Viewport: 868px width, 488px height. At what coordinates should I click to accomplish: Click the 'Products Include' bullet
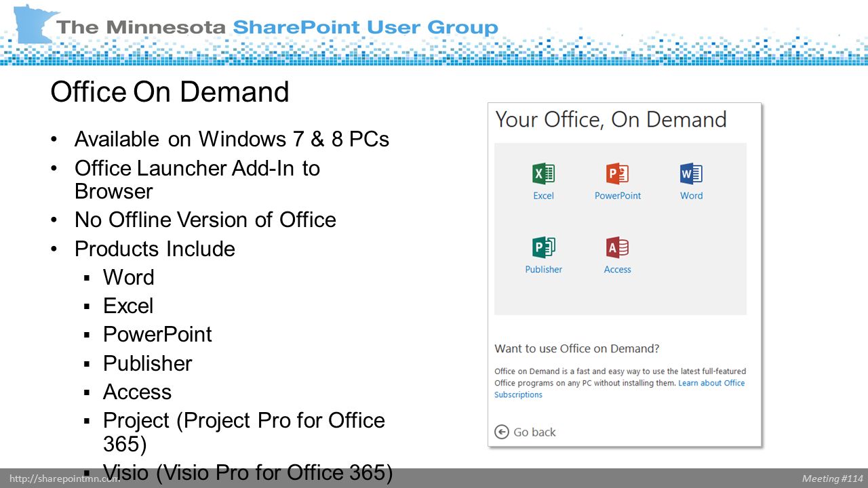pyautogui.click(x=155, y=249)
